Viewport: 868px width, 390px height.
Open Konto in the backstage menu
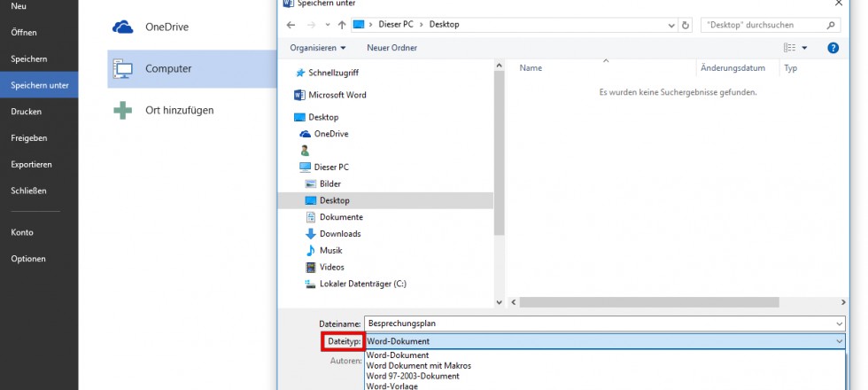pyautogui.click(x=39, y=232)
